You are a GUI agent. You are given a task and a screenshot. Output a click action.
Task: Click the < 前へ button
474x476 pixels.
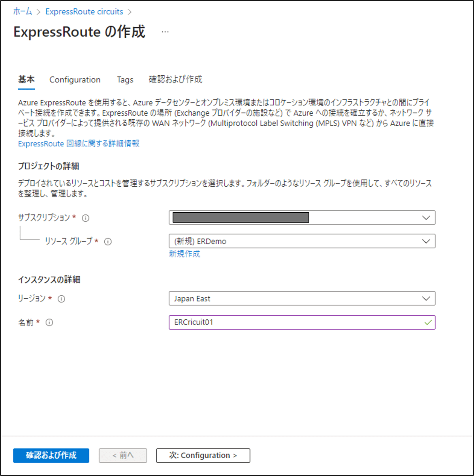[x=123, y=455]
